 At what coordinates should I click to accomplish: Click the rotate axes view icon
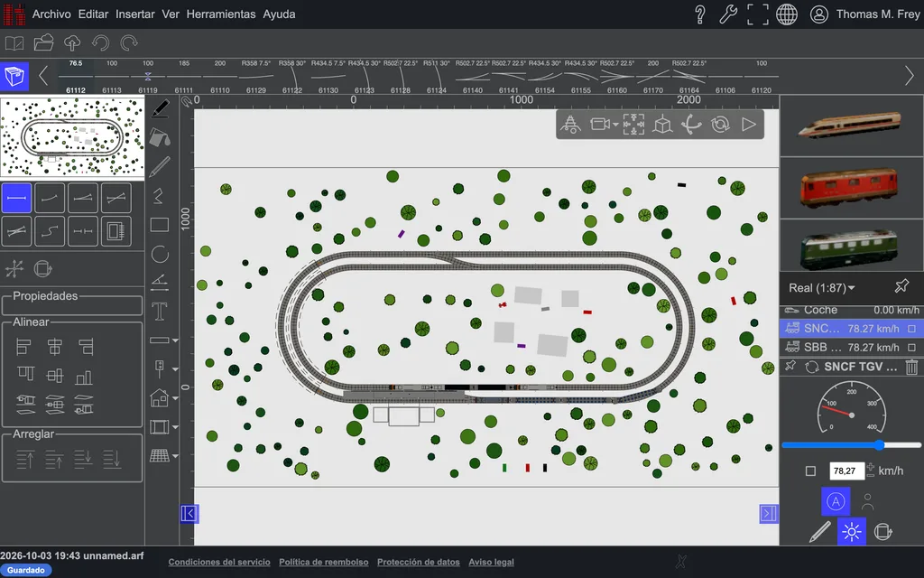coord(690,125)
